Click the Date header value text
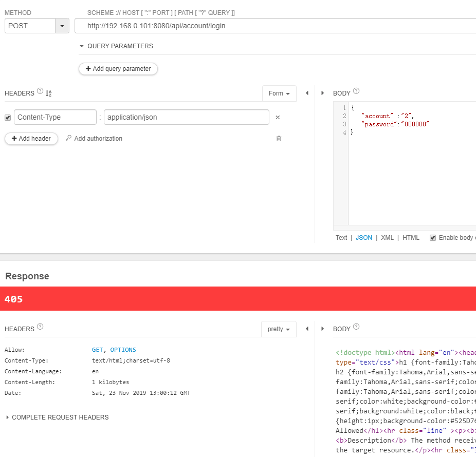This screenshot has height=457, width=476. click(141, 393)
